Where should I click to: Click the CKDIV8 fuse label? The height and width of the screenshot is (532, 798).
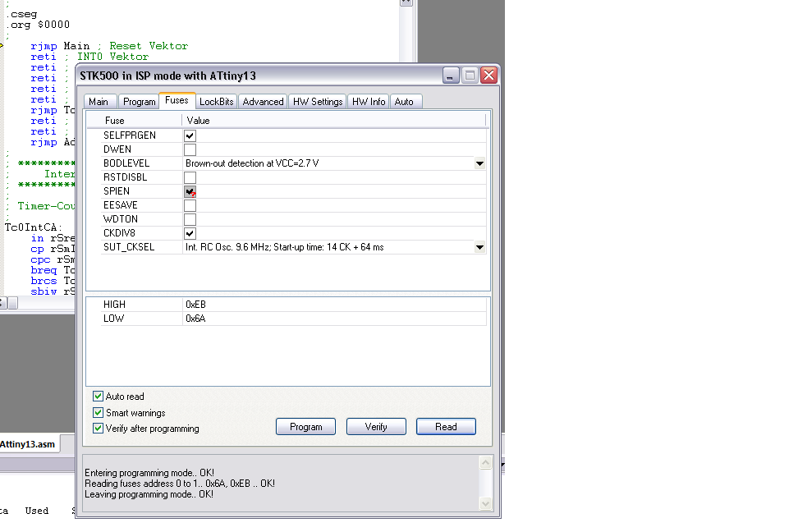(119, 233)
